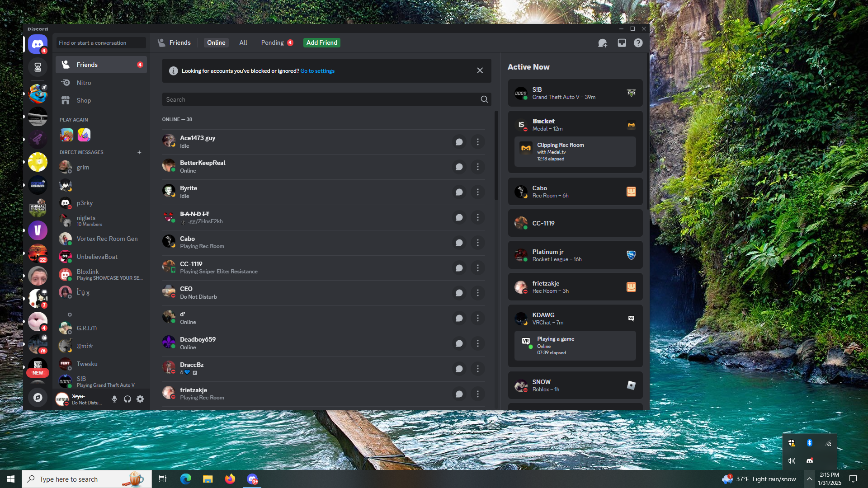
Task: Toggle headphones deafen in user panel
Action: coord(127,399)
